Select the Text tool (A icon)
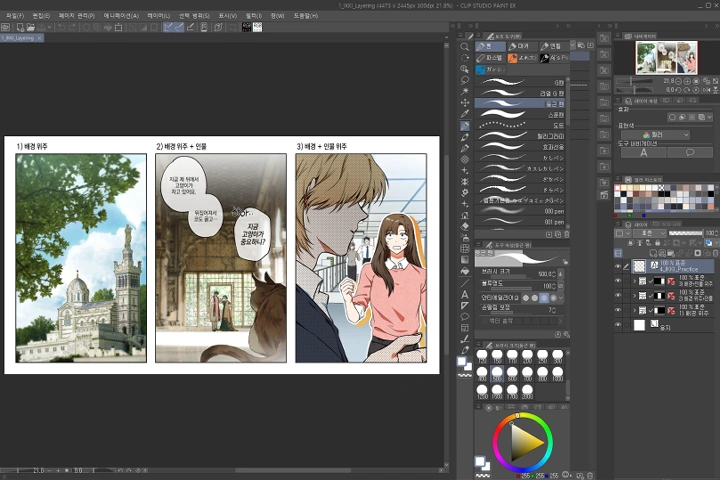The width and height of the screenshot is (720, 481). [x=465, y=294]
